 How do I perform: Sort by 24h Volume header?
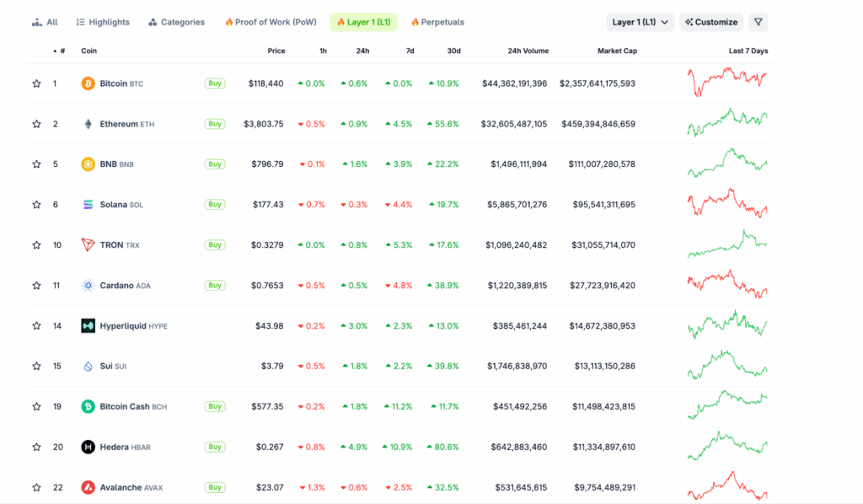[x=528, y=51]
